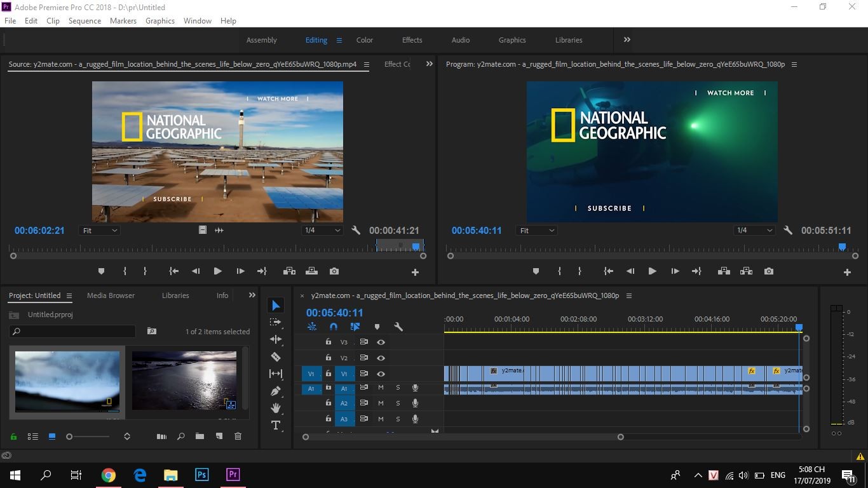
Task: Open Google Chrome from the taskbar
Action: (x=109, y=475)
